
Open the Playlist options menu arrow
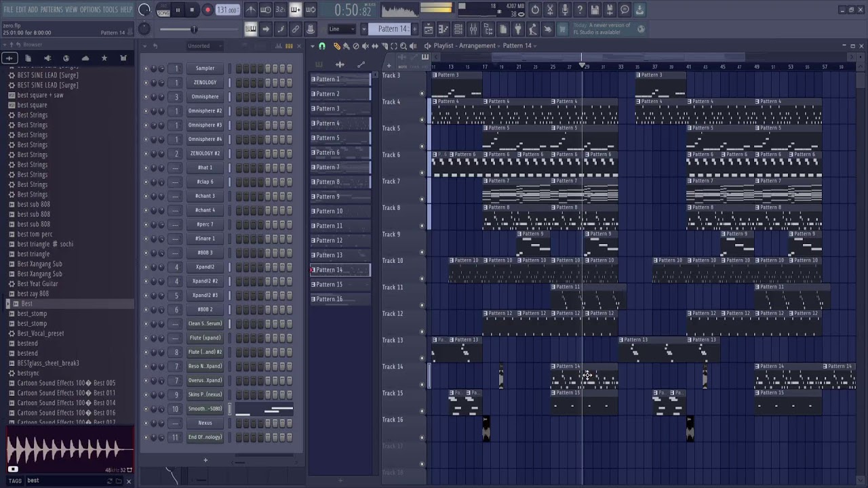[x=312, y=46]
